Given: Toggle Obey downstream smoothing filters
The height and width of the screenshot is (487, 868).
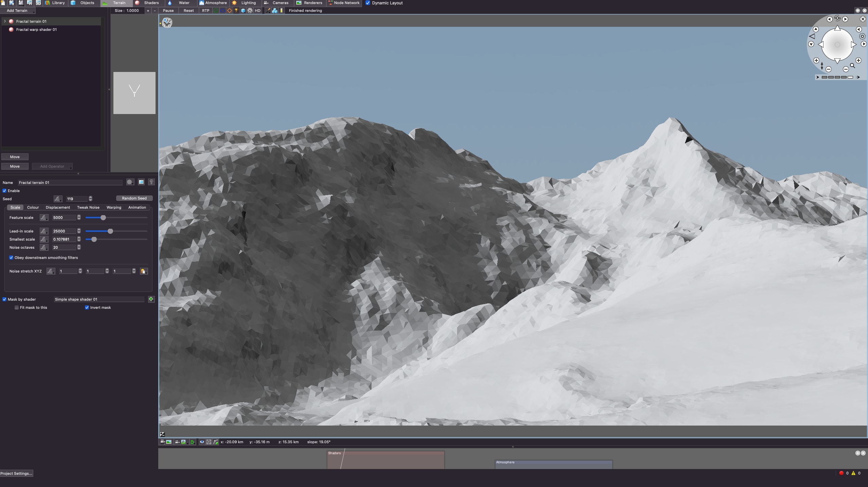Looking at the screenshot, I should pyautogui.click(x=11, y=258).
